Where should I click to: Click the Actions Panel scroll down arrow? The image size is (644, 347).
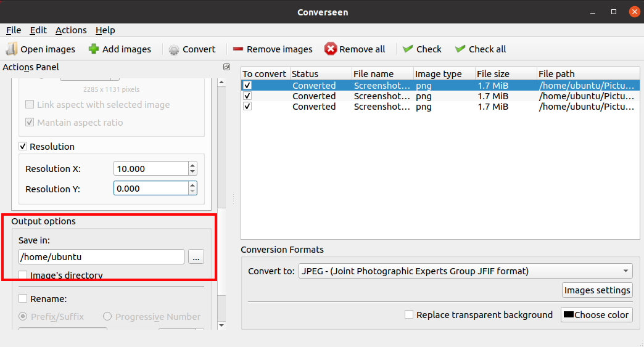pos(221,325)
